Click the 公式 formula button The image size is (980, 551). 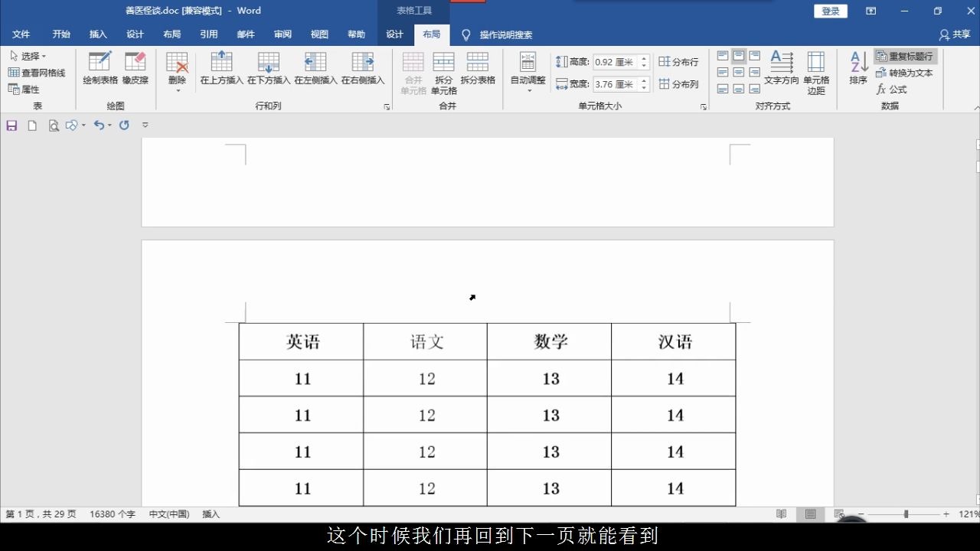(x=892, y=90)
